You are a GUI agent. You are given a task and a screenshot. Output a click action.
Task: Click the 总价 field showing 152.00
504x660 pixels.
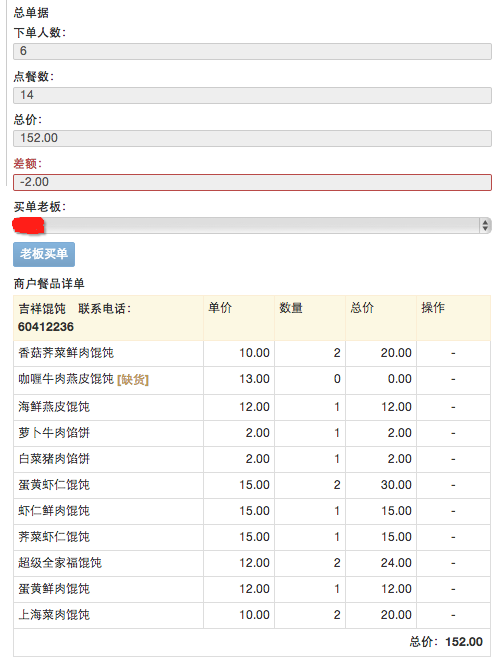coord(252,138)
